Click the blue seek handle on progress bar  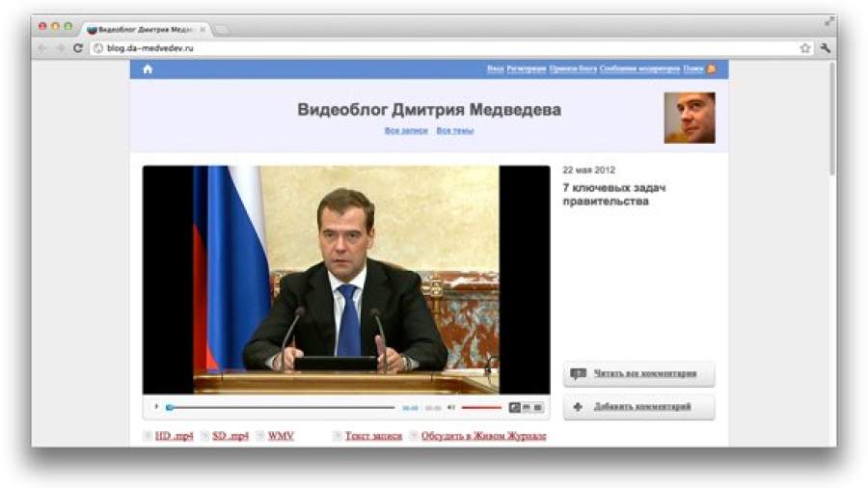170,408
